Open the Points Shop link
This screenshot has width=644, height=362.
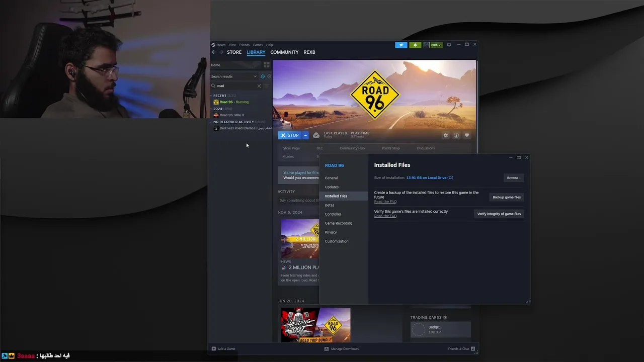tap(391, 148)
